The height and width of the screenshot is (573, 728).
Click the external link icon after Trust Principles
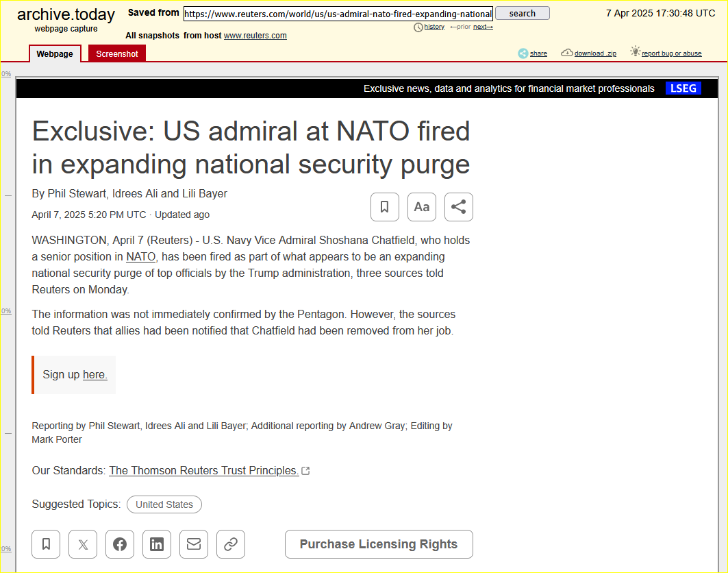point(305,471)
